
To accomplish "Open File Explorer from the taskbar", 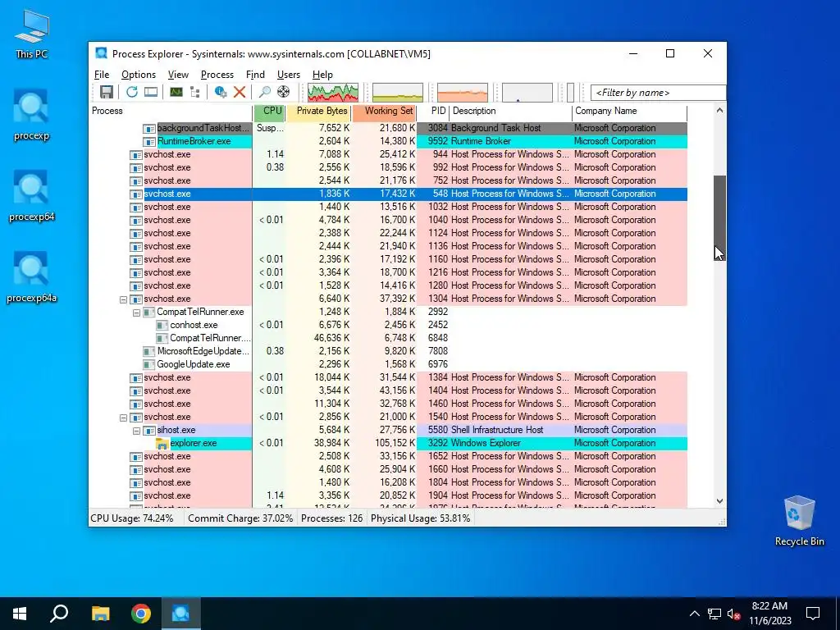I will [x=100, y=614].
